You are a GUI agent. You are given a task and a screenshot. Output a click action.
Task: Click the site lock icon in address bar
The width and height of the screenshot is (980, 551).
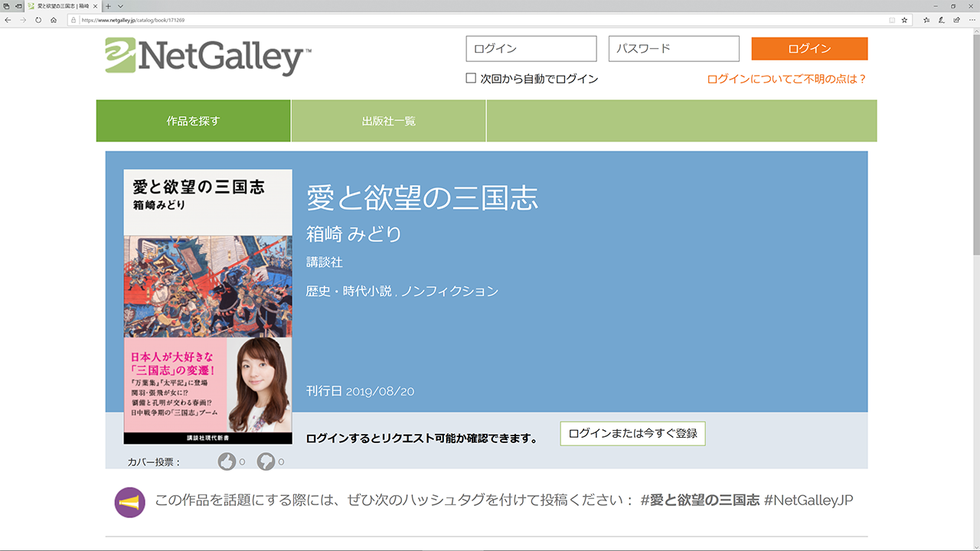[x=74, y=20]
